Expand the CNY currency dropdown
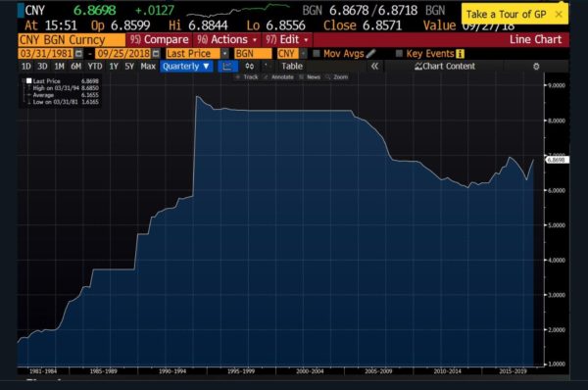 tap(304, 54)
